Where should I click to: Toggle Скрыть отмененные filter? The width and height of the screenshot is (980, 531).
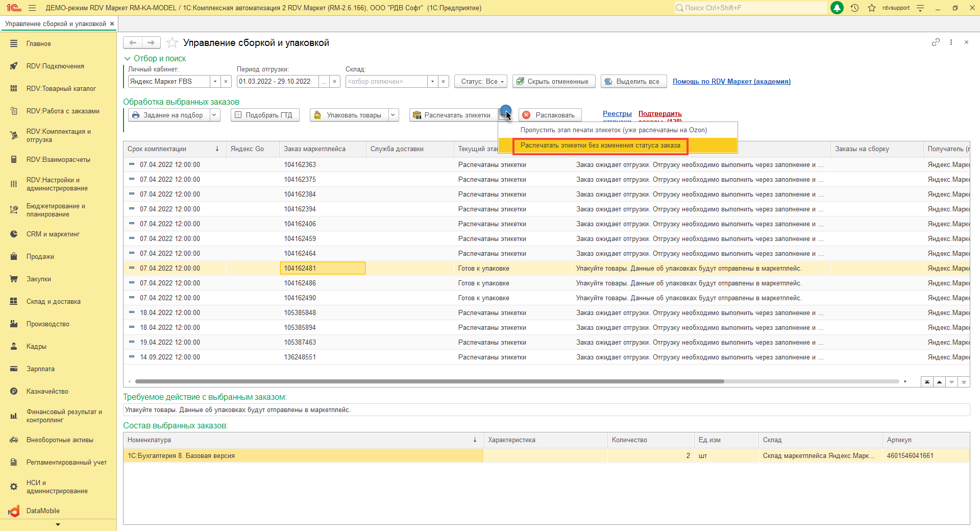553,82
